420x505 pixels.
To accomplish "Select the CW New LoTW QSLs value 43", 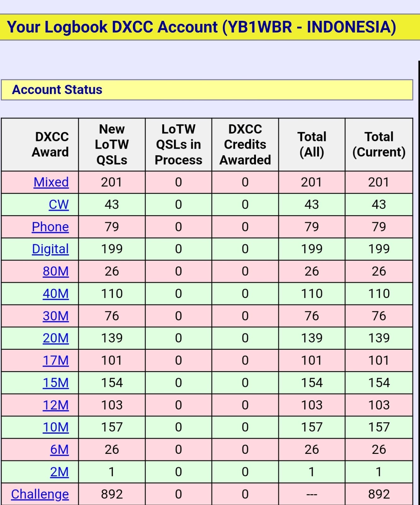I will click(112, 205).
